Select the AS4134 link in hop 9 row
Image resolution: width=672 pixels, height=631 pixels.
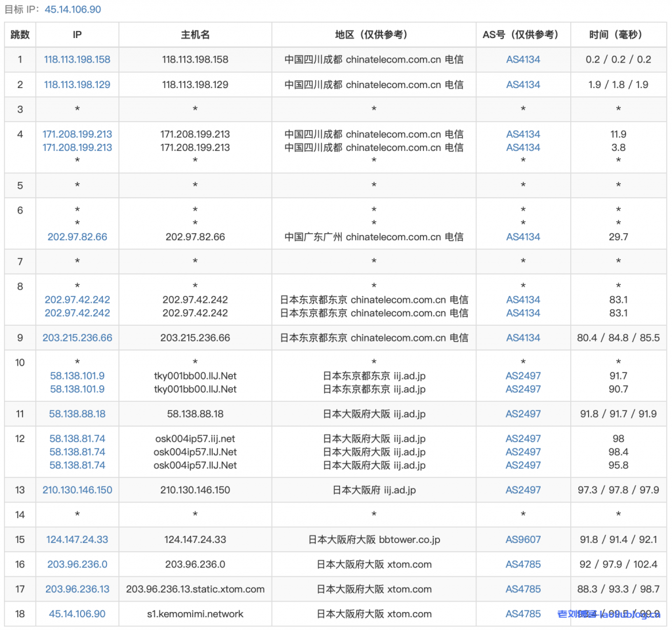click(523, 337)
